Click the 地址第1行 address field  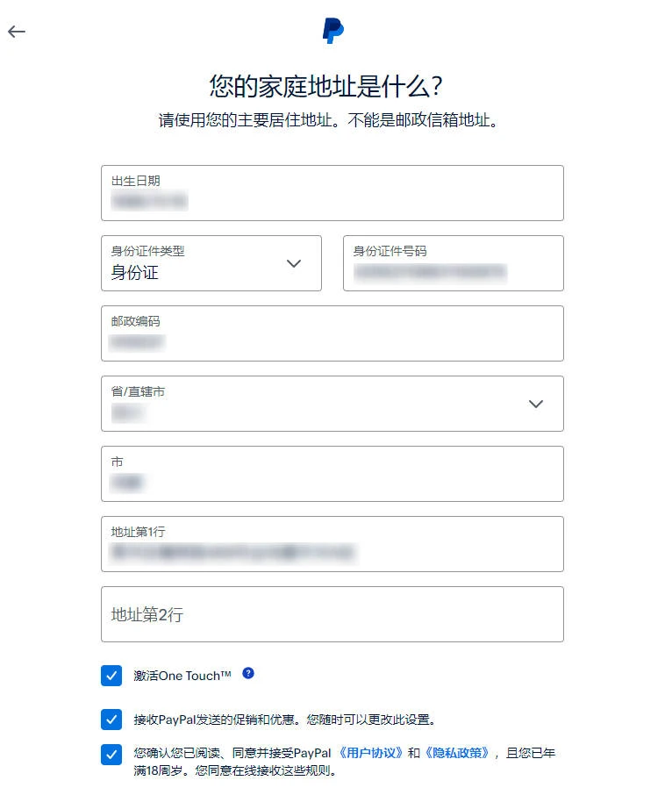click(332, 544)
